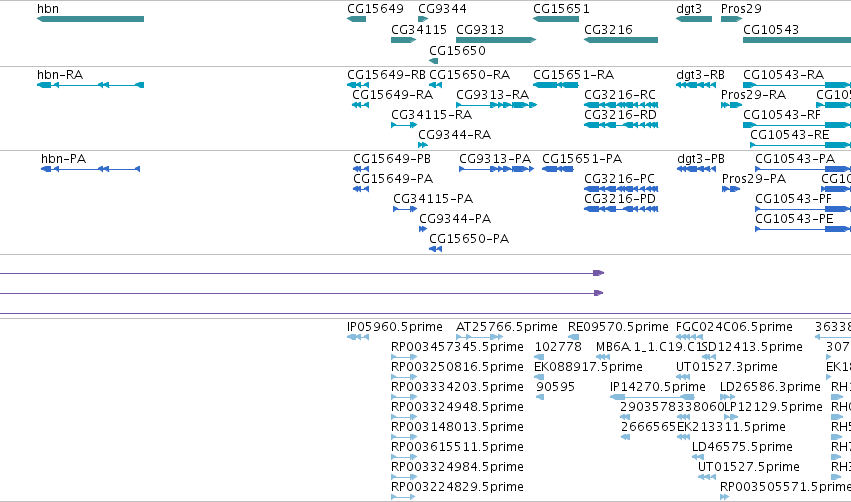Click the FGC024C06.5prime EST label
851x502 pixels.
734,327
